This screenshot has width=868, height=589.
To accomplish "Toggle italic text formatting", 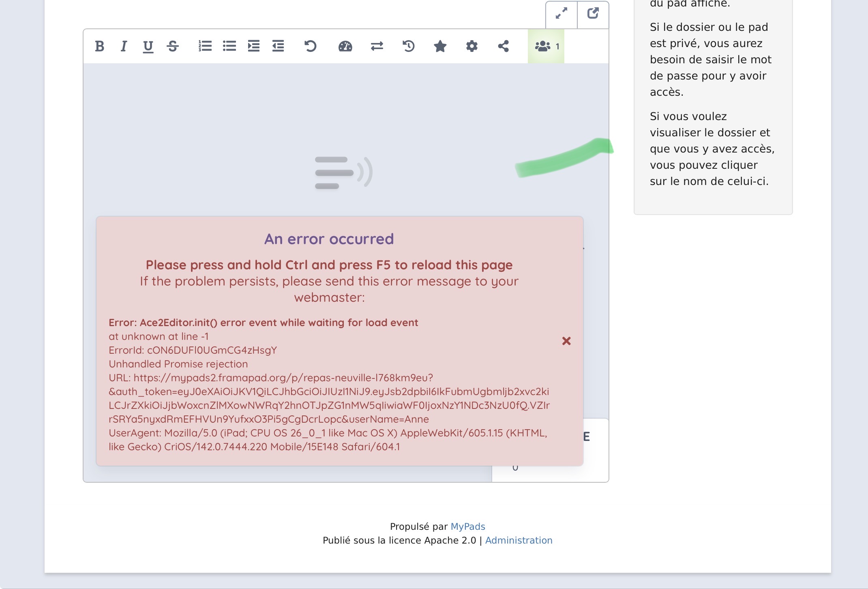I will pos(124,46).
